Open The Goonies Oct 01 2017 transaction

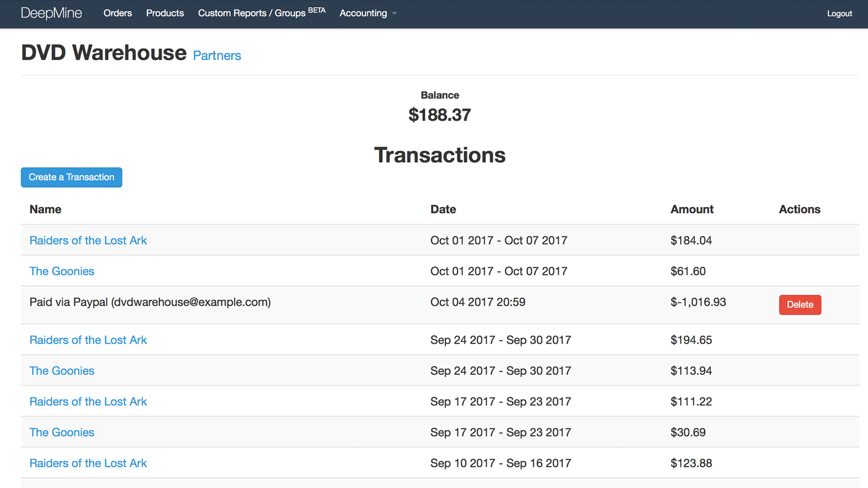click(62, 271)
